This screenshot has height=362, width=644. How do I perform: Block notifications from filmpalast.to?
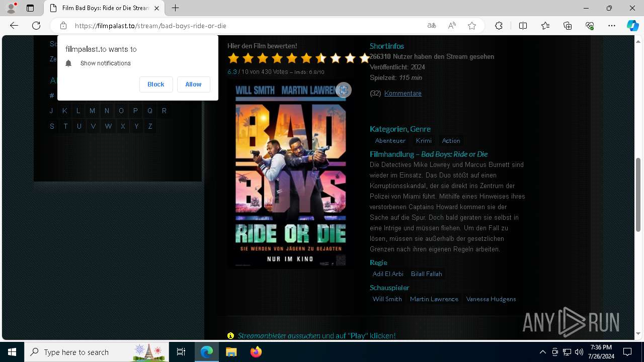[156, 84]
